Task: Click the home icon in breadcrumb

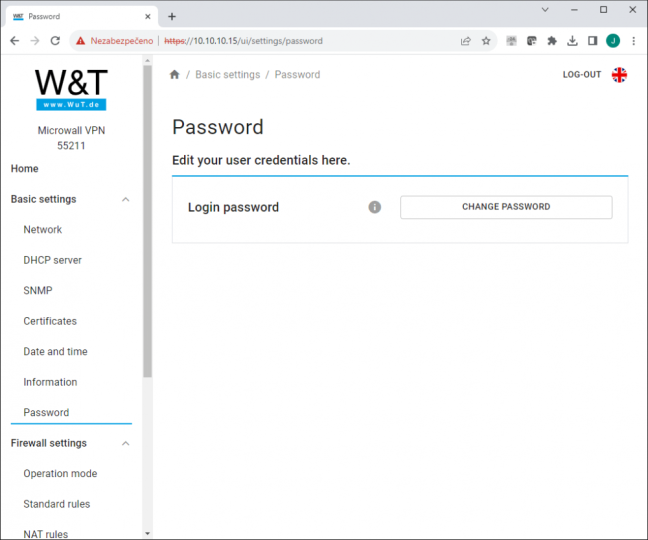Action: coord(174,74)
